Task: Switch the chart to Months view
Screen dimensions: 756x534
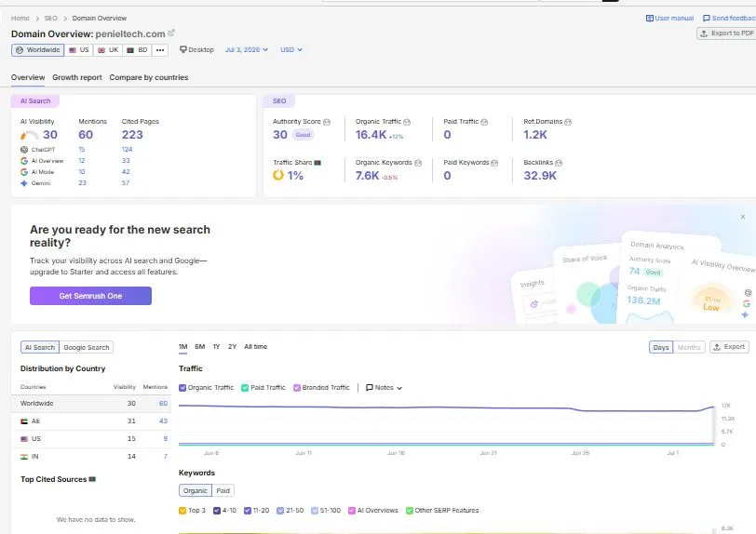Action: coord(689,347)
